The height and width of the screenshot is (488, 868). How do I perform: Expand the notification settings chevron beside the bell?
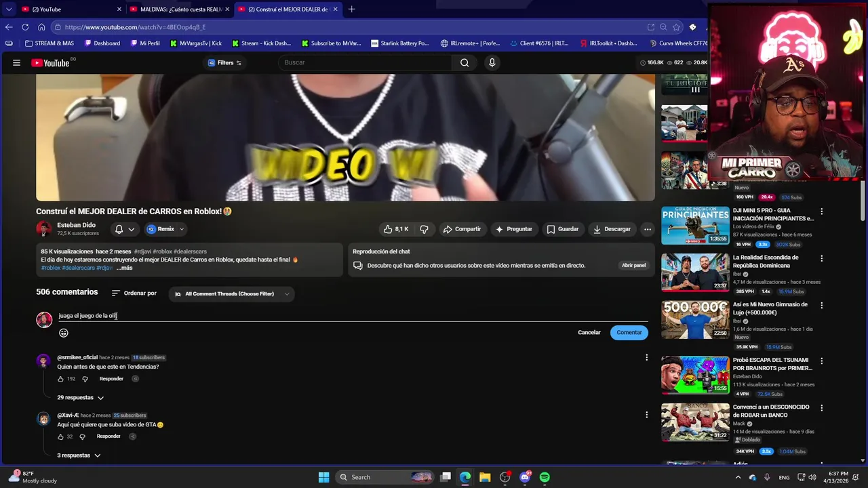click(132, 229)
